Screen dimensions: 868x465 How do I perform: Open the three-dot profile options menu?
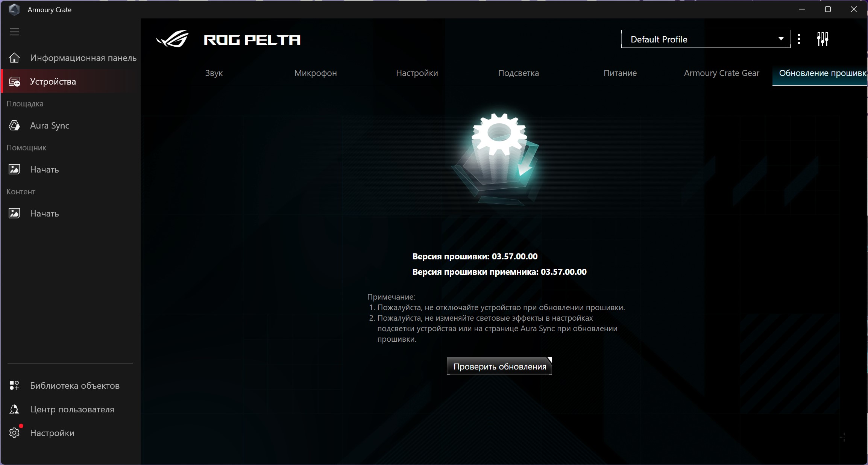(799, 39)
